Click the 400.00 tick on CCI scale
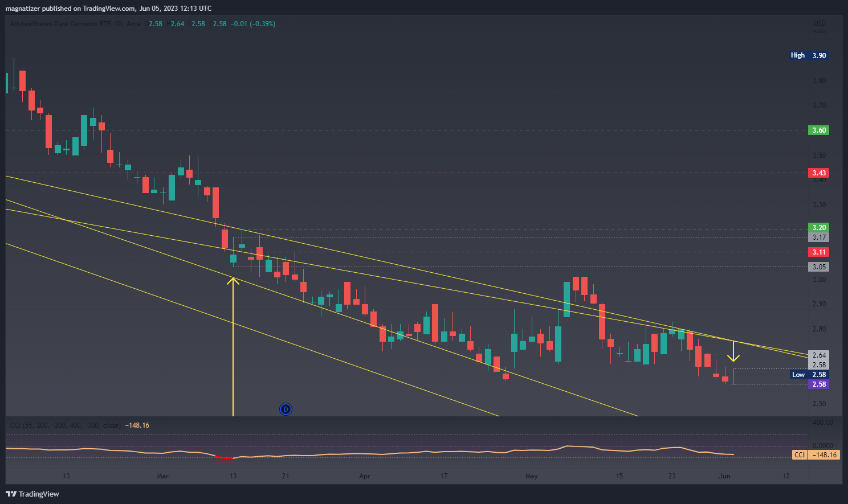 pyautogui.click(x=822, y=423)
